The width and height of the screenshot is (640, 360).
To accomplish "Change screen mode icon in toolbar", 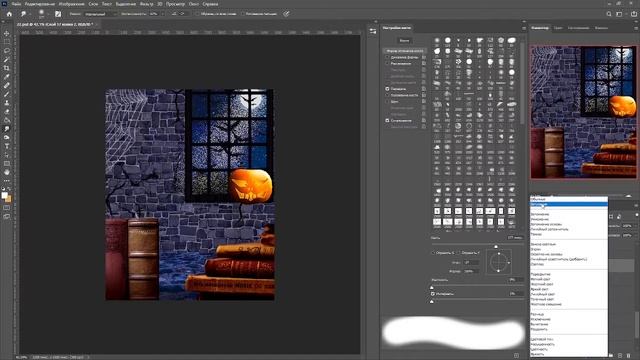I will coord(7,216).
